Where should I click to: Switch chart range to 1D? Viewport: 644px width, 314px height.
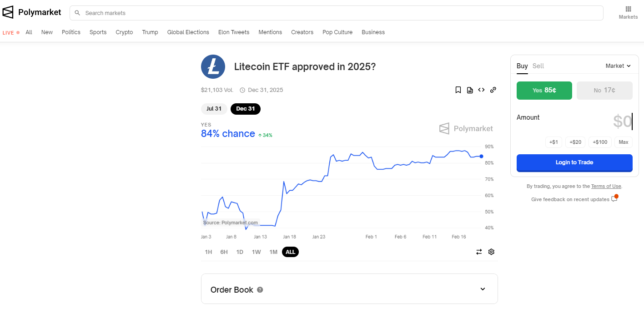pyautogui.click(x=240, y=252)
